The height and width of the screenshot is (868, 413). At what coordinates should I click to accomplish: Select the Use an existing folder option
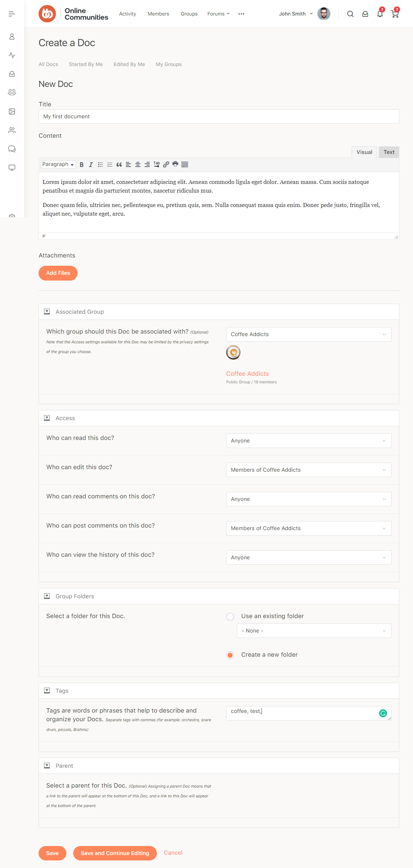click(x=230, y=616)
